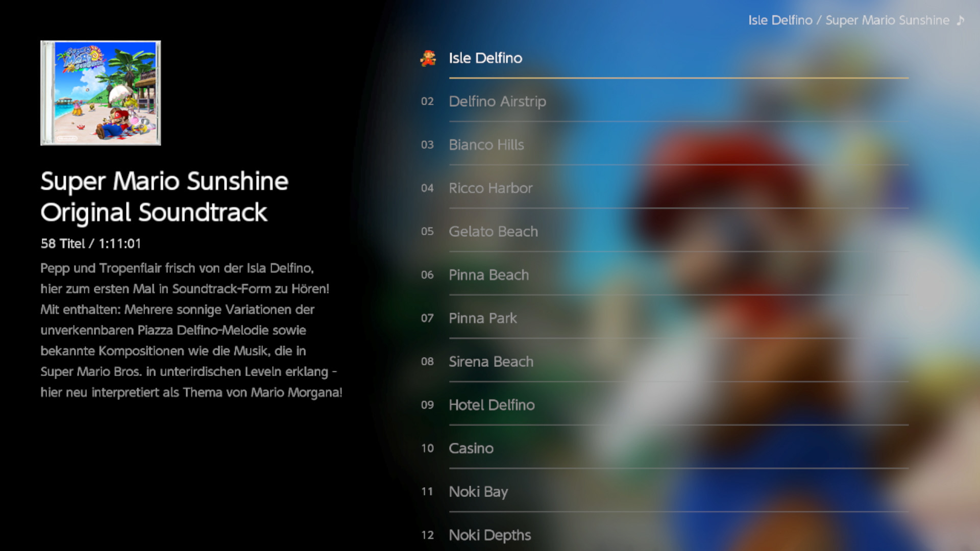This screenshot has height=551, width=980.
Task: Click the 58 Titel / 1:11:01 info line
Action: click(91, 244)
